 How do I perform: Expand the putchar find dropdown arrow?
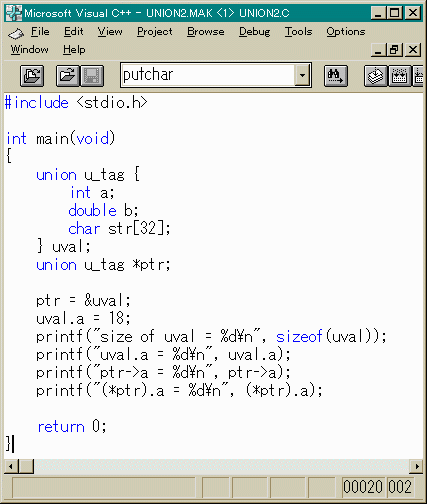point(302,75)
